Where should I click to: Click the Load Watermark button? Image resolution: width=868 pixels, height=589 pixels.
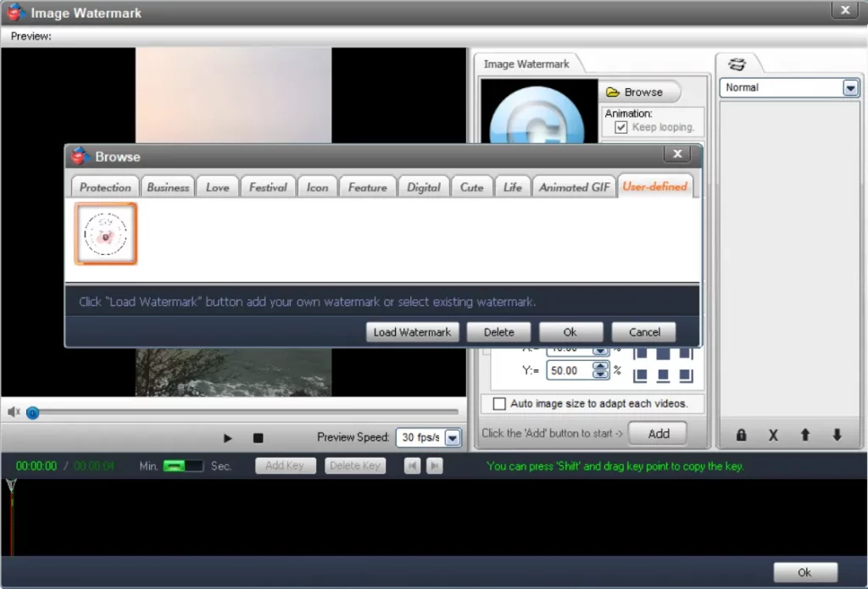(x=413, y=332)
